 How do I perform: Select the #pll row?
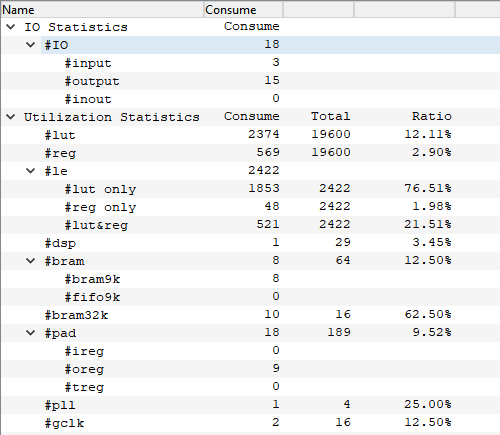[250, 405]
